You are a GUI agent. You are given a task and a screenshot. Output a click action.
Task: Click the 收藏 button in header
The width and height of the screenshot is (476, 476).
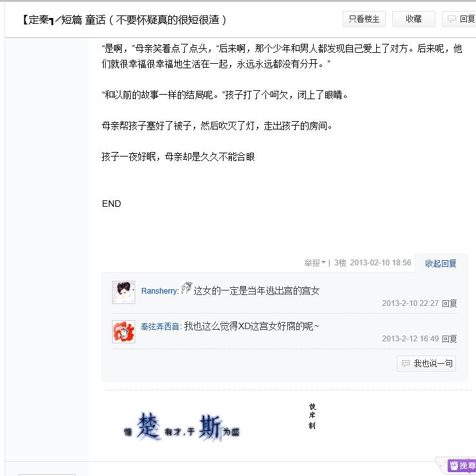pyautogui.click(x=414, y=19)
